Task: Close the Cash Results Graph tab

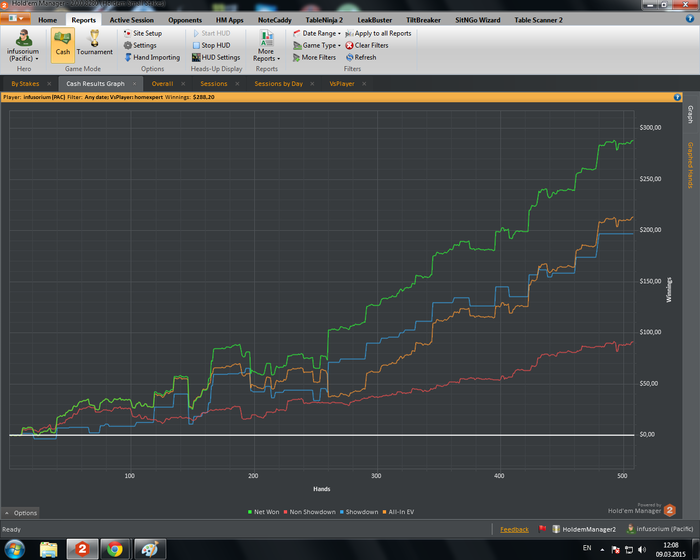Action: click(x=134, y=84)
